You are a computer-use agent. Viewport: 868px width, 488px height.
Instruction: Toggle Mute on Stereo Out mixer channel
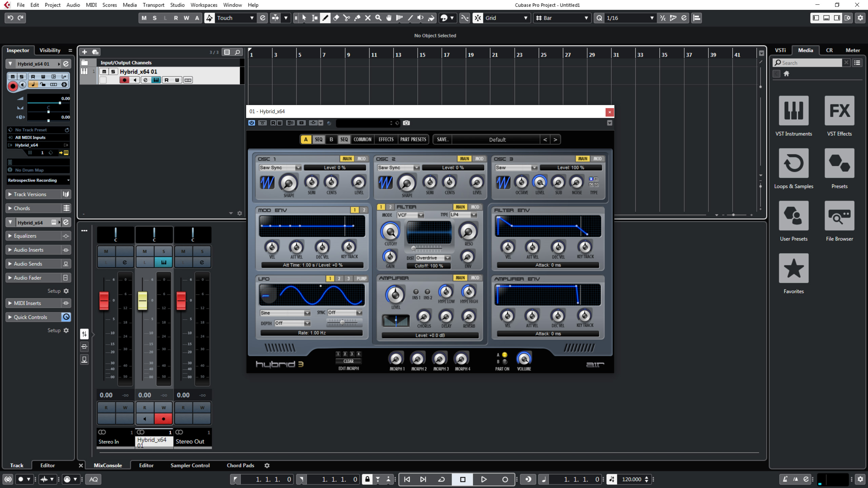point(183,251)
